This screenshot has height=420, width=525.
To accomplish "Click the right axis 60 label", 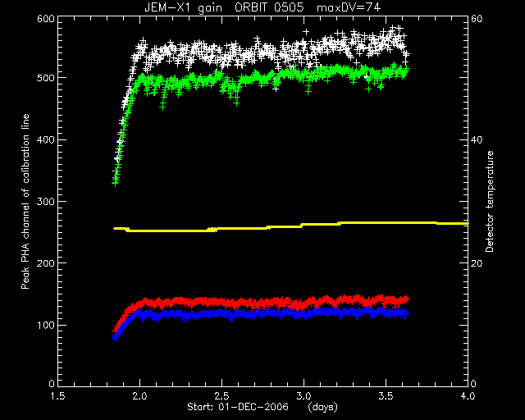I will click(x=477, y=18).
